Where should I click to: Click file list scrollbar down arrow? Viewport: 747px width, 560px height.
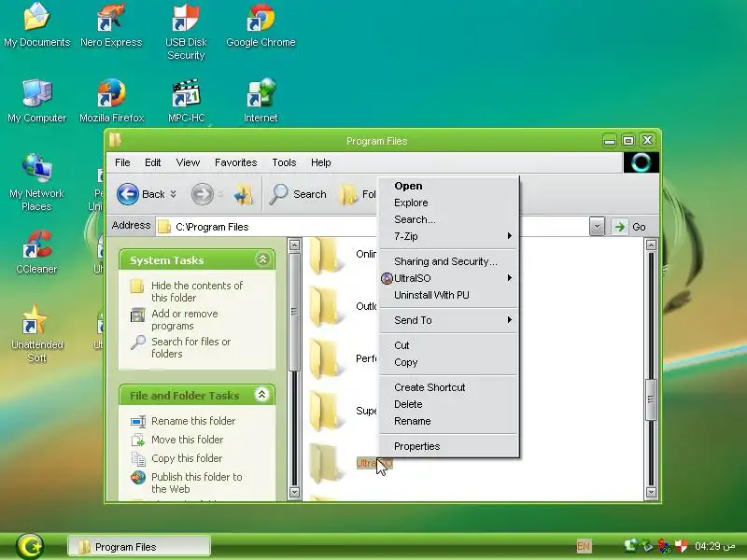coord(651,492)
